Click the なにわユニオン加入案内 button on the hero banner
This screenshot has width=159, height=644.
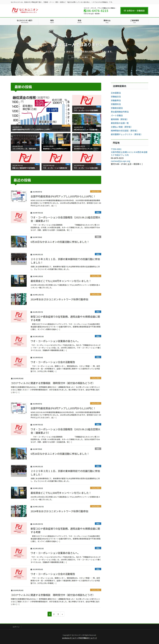click(x=79, y=57)
